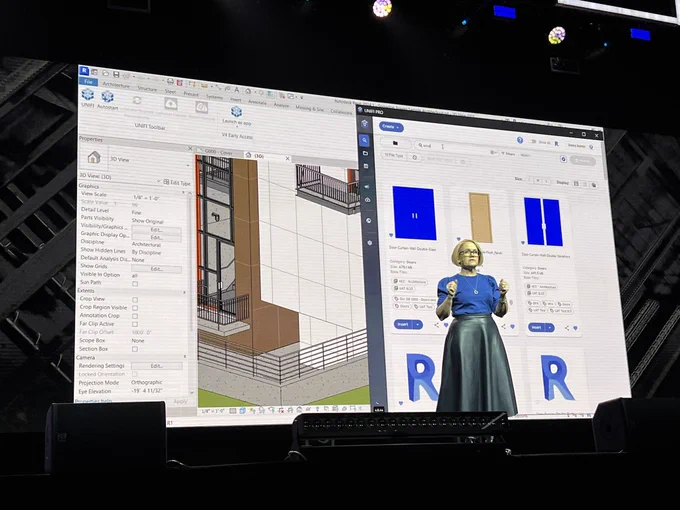The image size is (680, 510).
Task: Click the Double-Storefront door thumbnail
Action: (543, 222)
